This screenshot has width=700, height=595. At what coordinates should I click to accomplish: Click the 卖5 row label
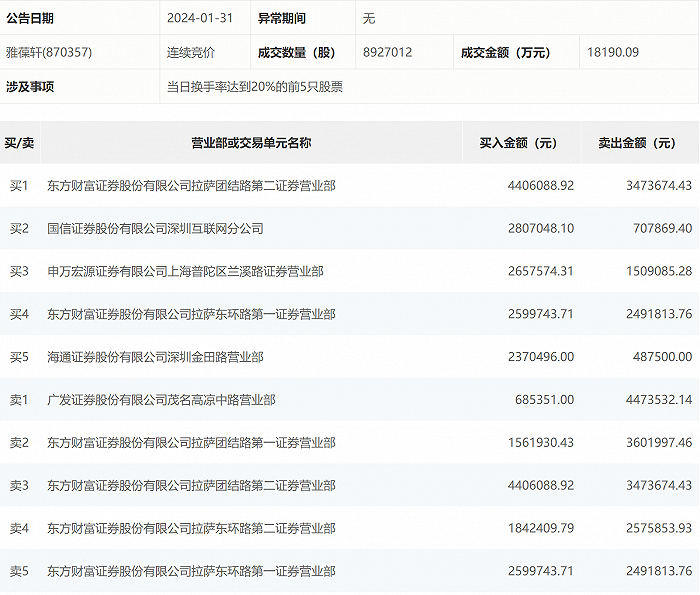tap(19, 571)
